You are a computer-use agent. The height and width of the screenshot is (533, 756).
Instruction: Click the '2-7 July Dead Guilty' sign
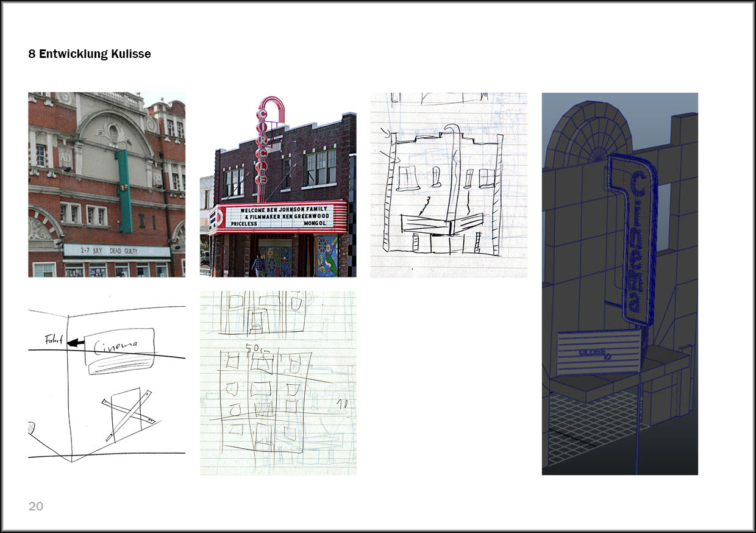[x=117, y=250]
